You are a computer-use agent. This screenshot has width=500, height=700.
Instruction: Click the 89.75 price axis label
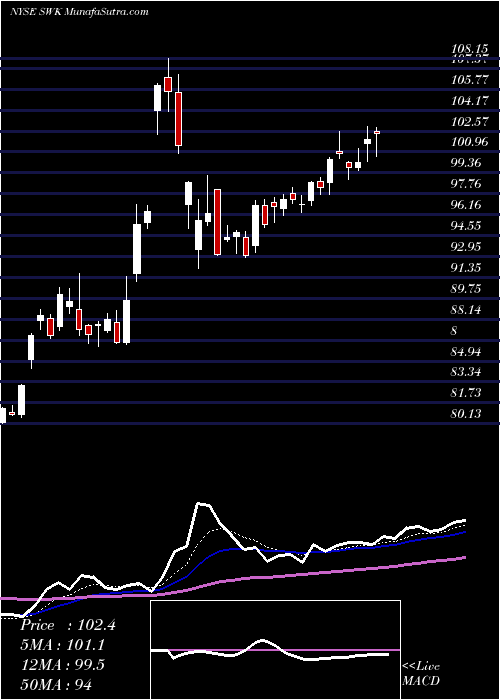(467, 289)
